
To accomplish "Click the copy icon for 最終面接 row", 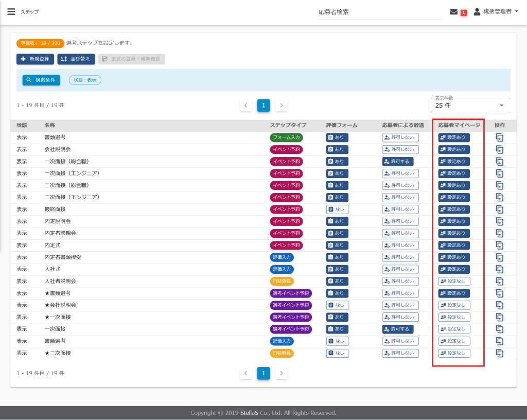I will click(x=499, y=209).
